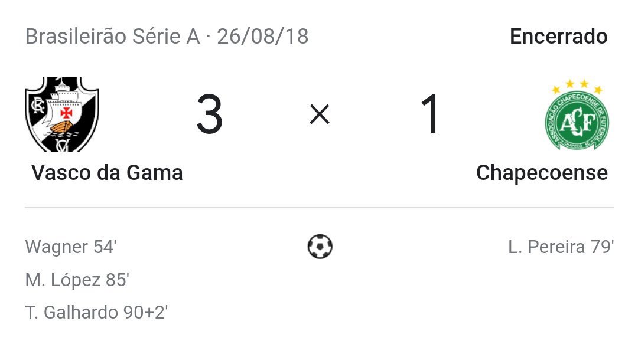Select goal scorer M. López 85'

[x=77, y=280]
